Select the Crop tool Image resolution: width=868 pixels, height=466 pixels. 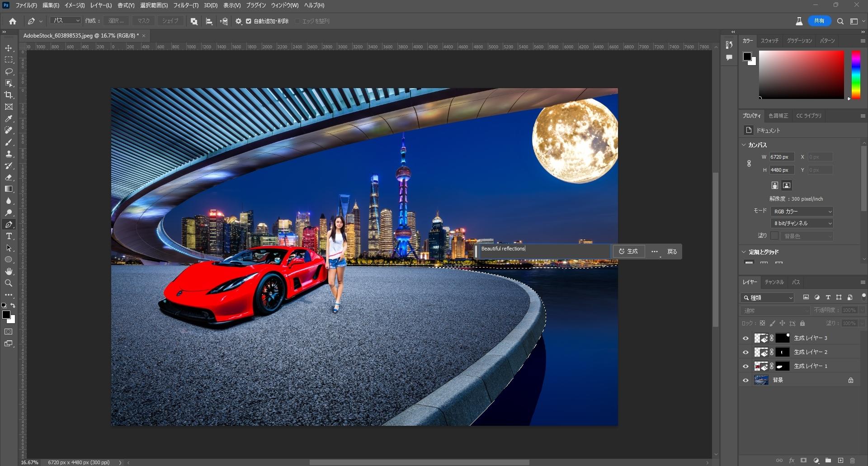[9, 95]
